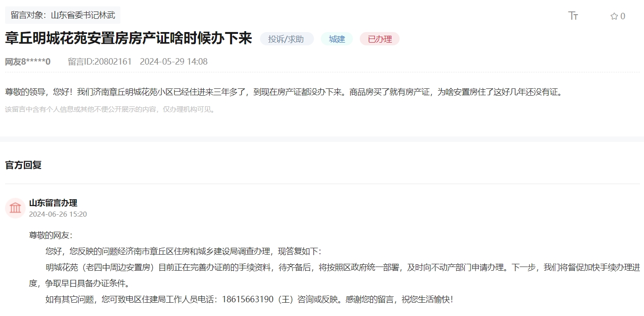Click the username 网友8*****0
This screenshot has height=316, width=644.
[x=28, y=61]
